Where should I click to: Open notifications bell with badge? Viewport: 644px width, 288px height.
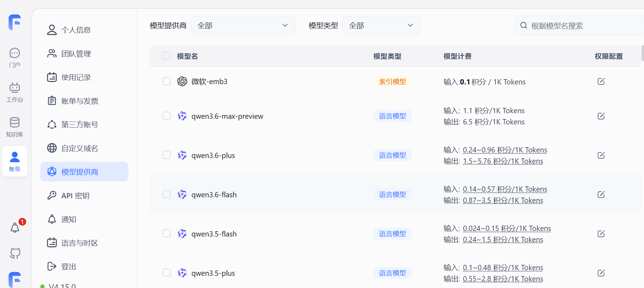point(15,227)
